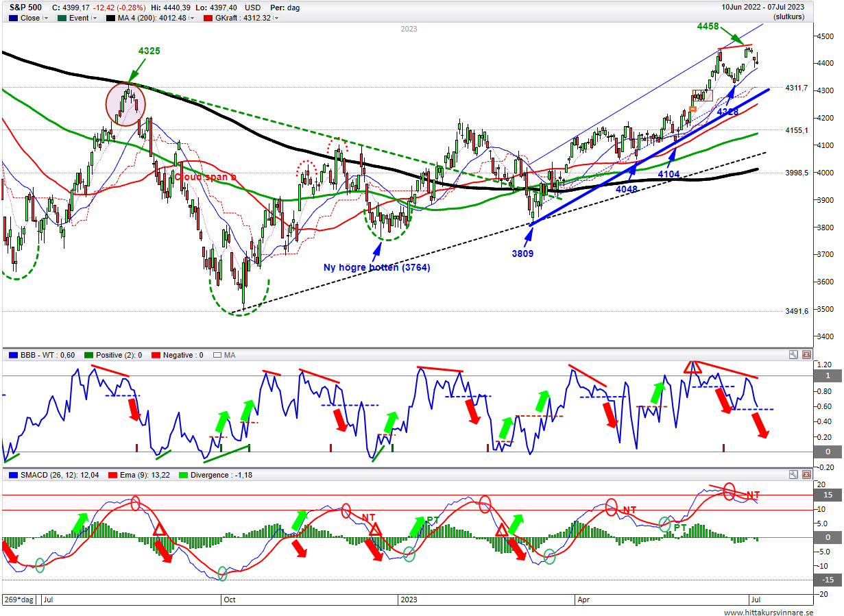Click the Per: dag period label
The image size is (844, 616).
(x=284, y=7)
